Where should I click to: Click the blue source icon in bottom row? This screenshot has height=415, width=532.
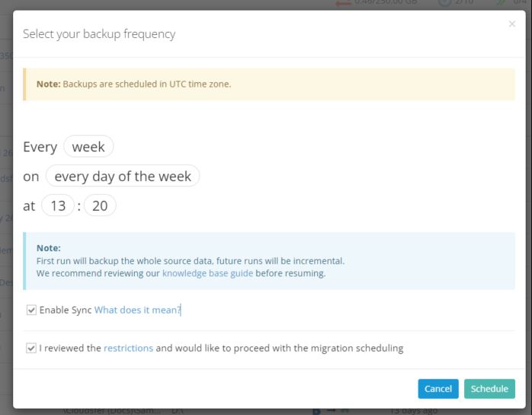(x=316, y=410)
